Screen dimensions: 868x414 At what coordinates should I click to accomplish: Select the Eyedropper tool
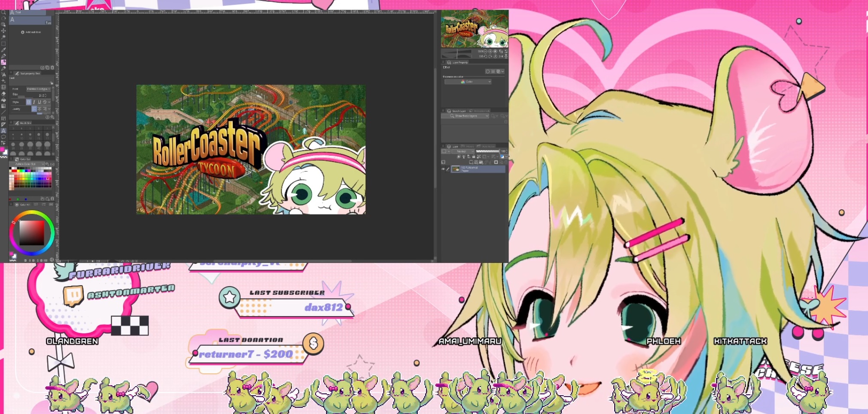click(3, 50)
